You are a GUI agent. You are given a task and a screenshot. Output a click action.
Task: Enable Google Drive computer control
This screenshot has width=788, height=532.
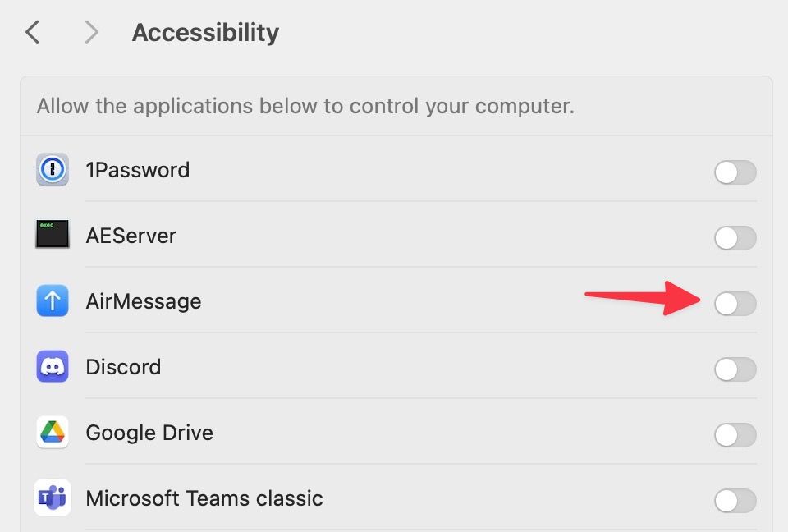coord(735,435)
